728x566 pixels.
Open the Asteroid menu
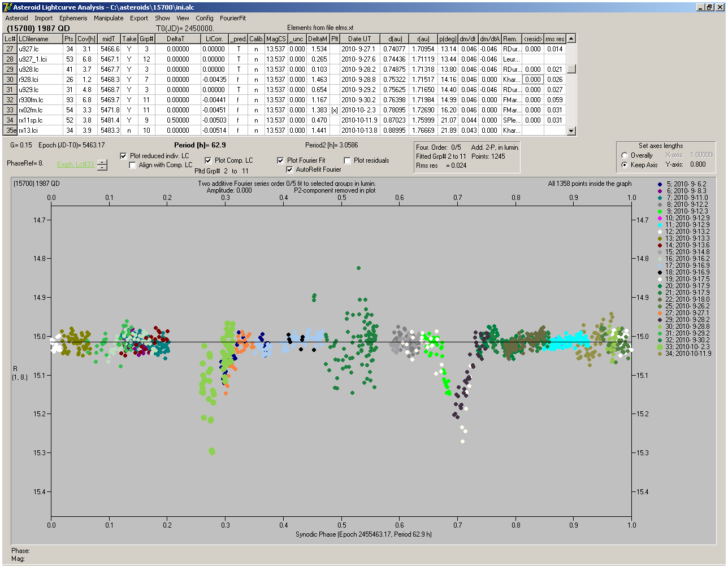pos(16,18)
